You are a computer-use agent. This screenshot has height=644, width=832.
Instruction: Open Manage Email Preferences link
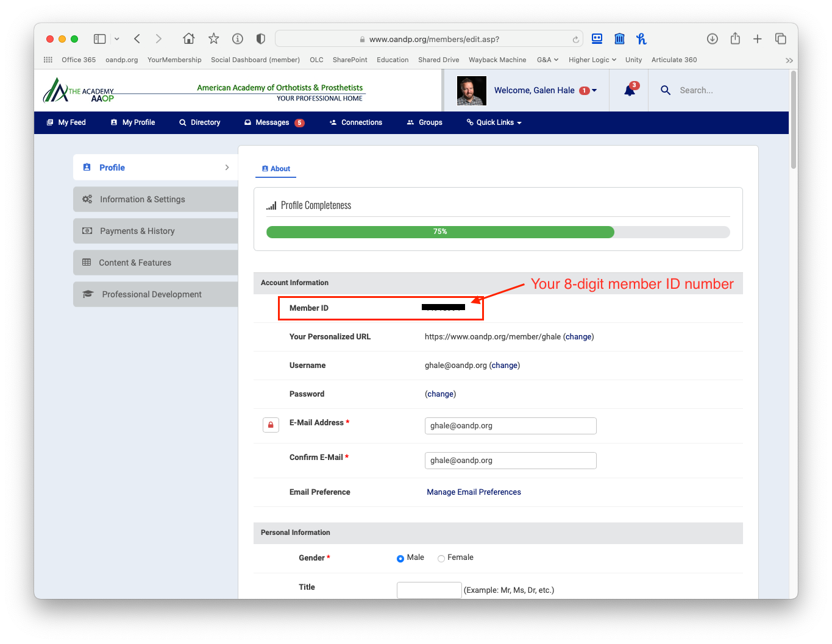tap(474, 492)
